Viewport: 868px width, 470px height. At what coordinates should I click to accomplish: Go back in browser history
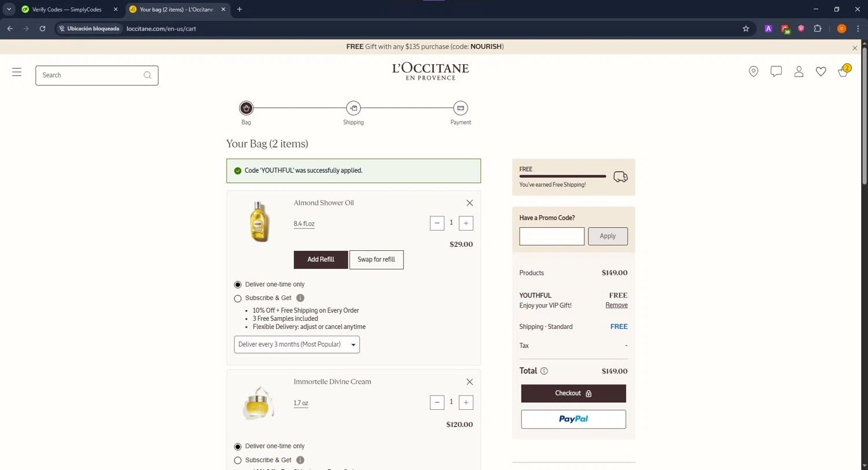[10, 28]
